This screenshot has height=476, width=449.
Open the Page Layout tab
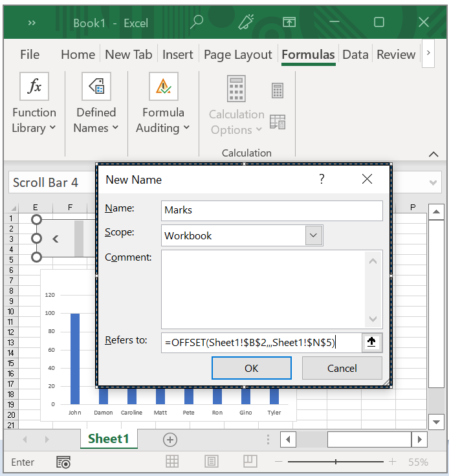pyautogui.click(x=237, y=54)
